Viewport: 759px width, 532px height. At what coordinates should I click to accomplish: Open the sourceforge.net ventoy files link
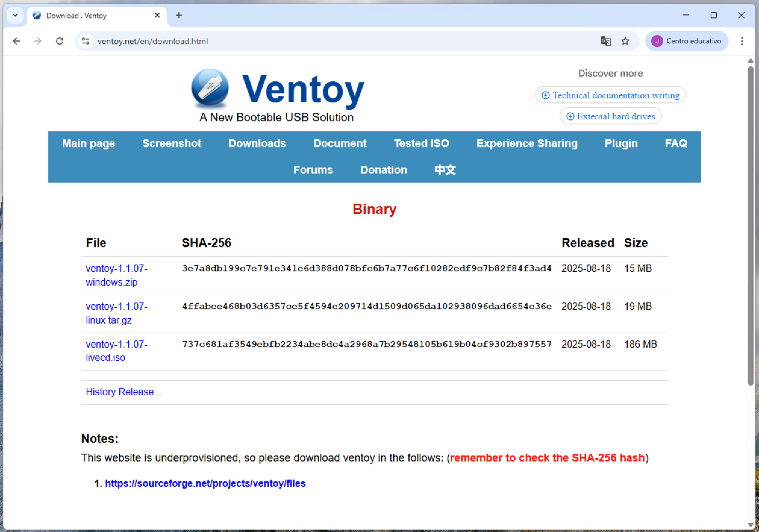click(x=205, y=483)
